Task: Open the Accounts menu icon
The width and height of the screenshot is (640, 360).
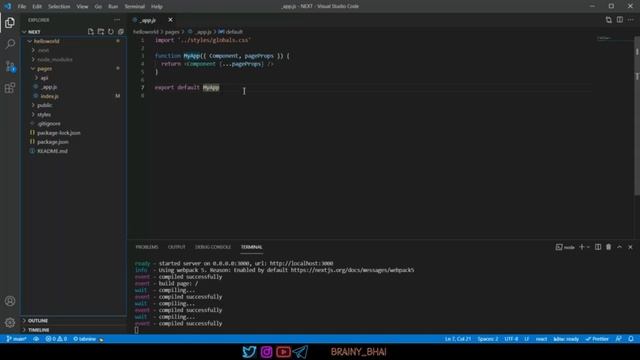Action: tap(10, 301)
